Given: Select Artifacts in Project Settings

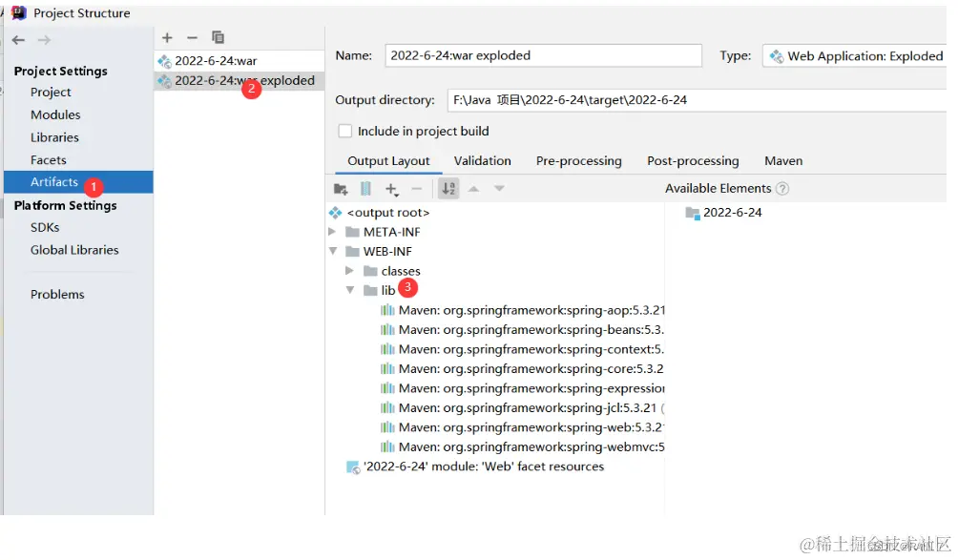Looking at the screenshot, I should point(78,182).
